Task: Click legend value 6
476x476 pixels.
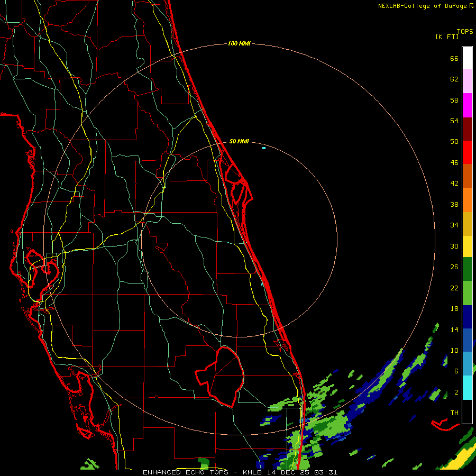Action: (x=456, y=371)
